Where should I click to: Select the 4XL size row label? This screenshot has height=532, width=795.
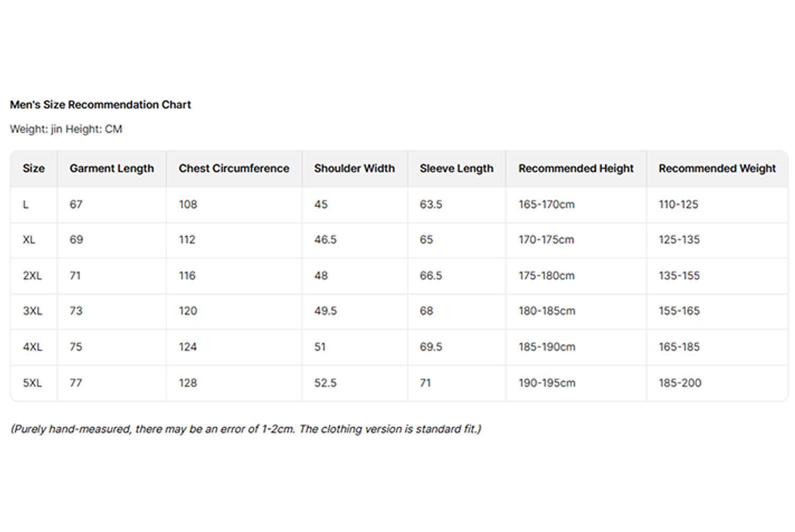(32, 347)
